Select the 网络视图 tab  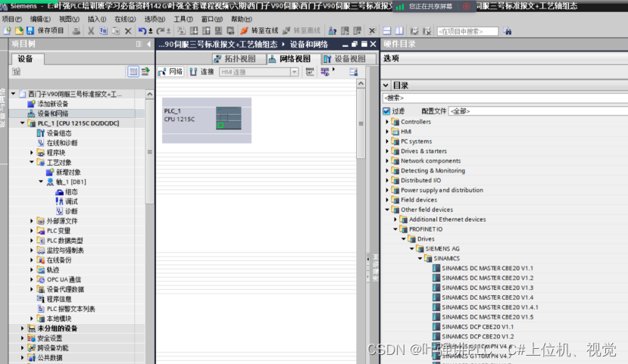click(294, 59)
